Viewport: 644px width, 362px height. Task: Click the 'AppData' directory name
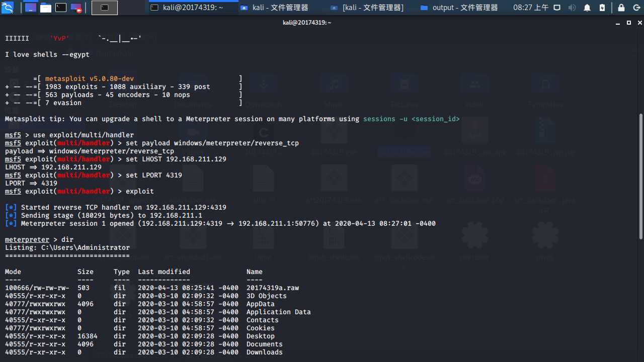[x=261, y=304]
